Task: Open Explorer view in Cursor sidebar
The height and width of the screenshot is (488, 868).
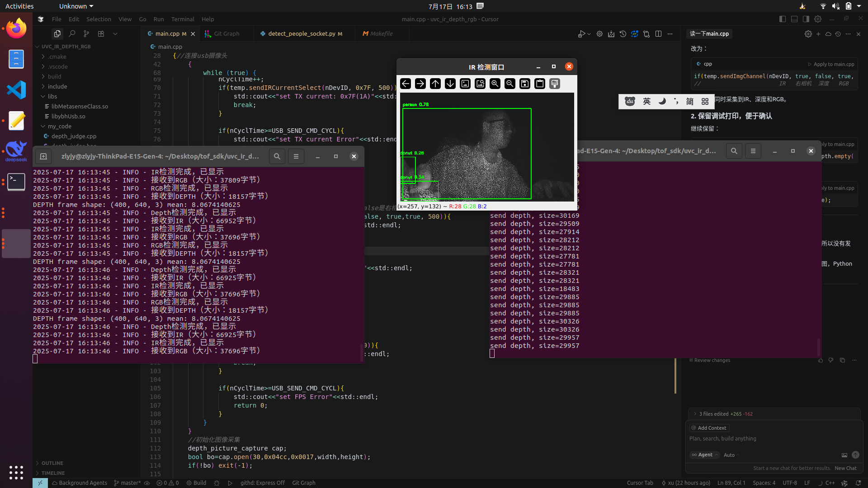Action: click(x=57, y=33)
